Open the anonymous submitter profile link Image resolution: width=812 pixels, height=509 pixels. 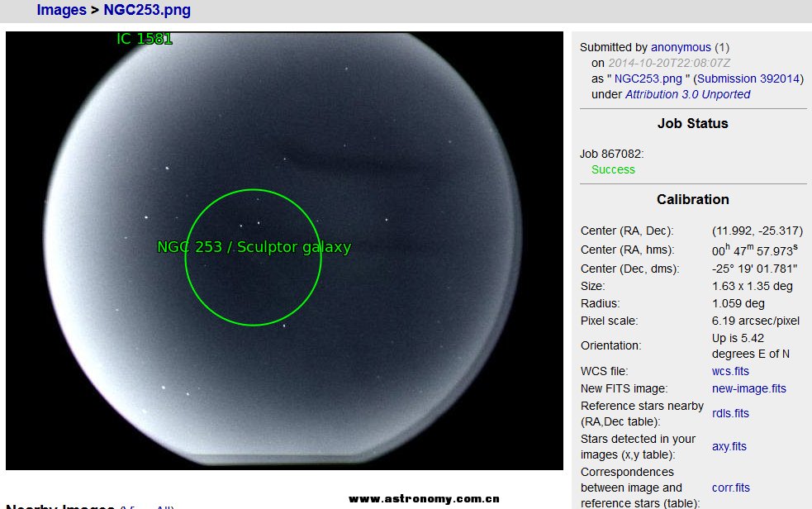(680, 48)
